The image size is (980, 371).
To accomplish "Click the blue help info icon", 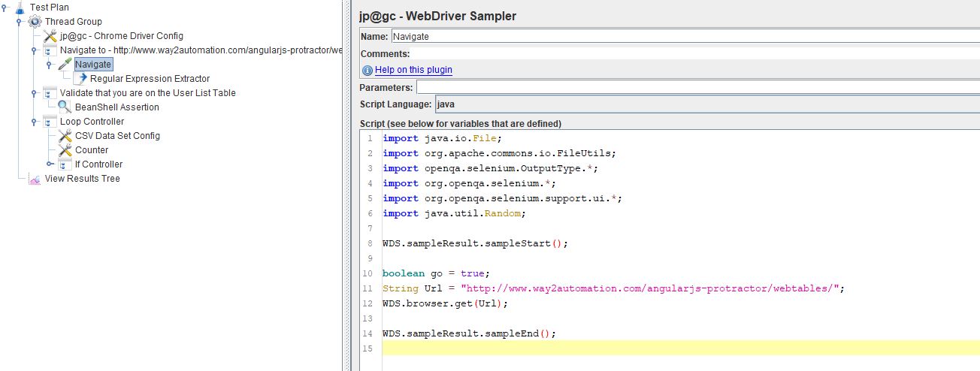I will [367, 70].
